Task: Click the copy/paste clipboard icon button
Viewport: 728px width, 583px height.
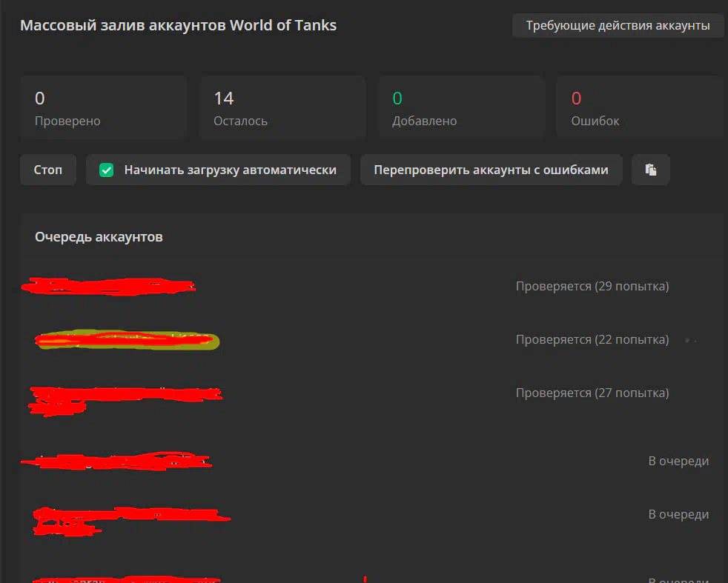Action: (650, 170)
